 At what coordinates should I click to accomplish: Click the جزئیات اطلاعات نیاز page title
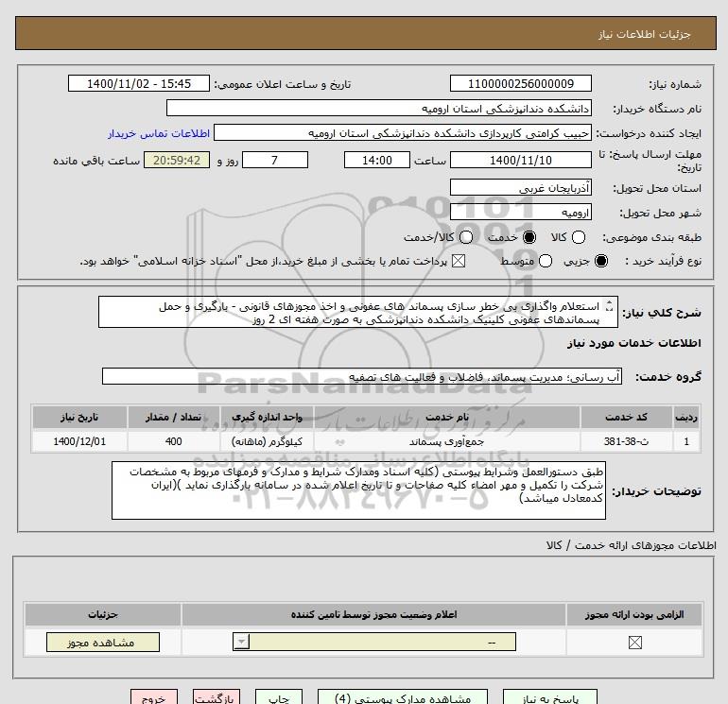click(x=645, y=34)
